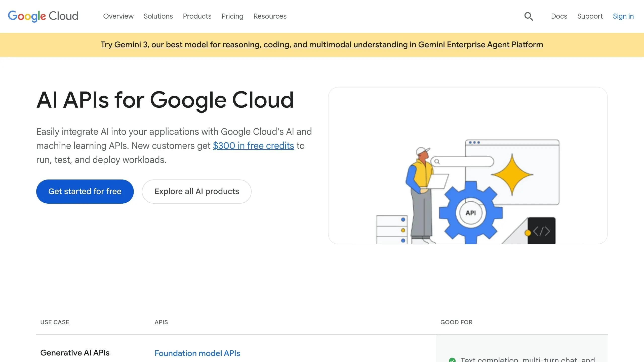This screenshot has width=644, height=362.
Task: Select the USE CASE column header
Action: (55, 322)
